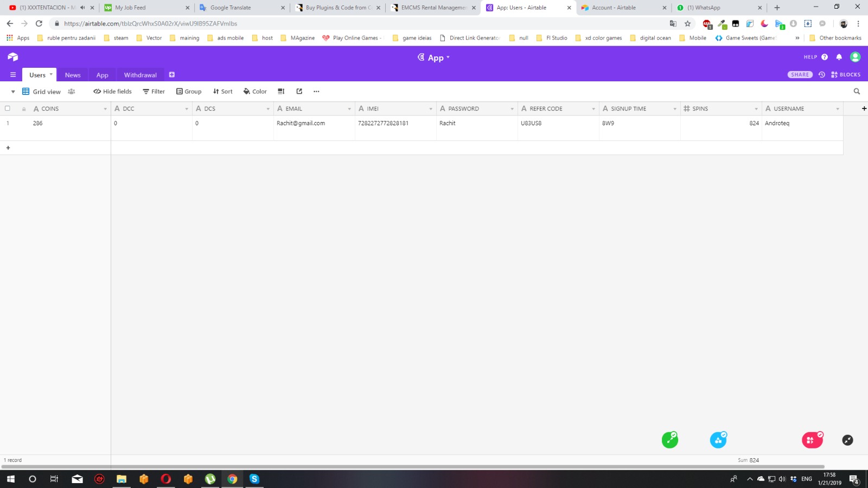Open the BLOCKS panel
The width and height of the screenshot is (868, 488).
point(846,75)
